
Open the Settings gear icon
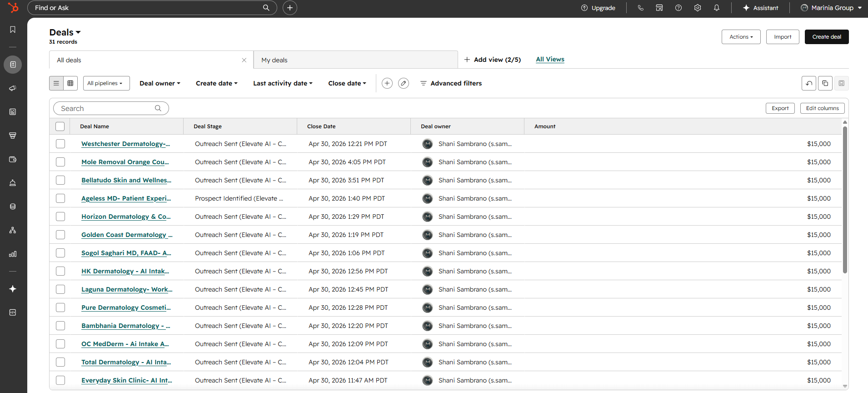pyautogui.click(x=698, y=8)
